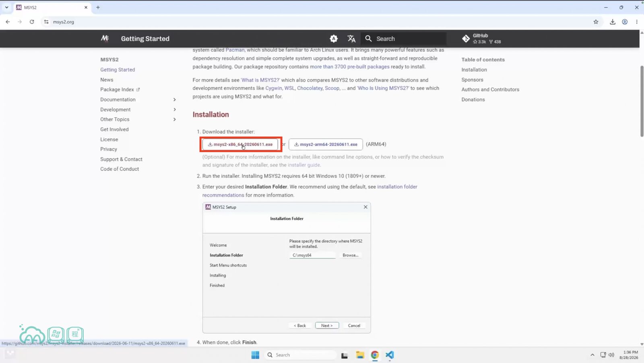
Task: Open network status tray icon
Action: point(603,355)
